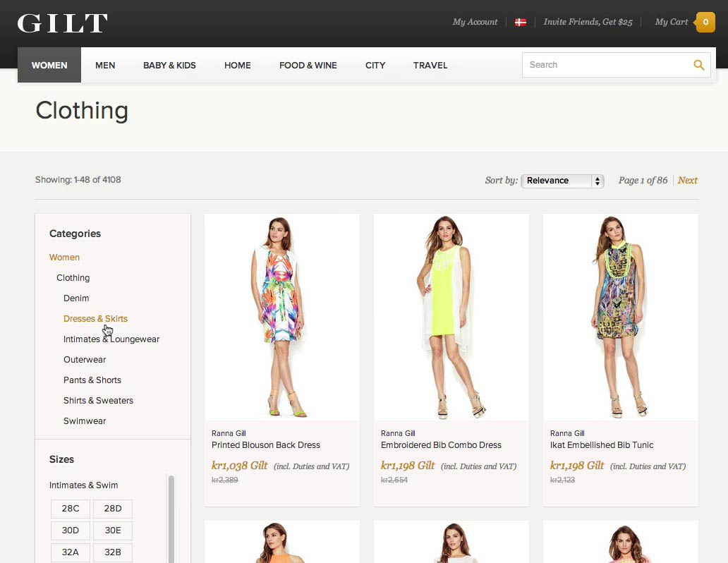Click inside the Search text field
728x563 pixels.
point(603,65)
